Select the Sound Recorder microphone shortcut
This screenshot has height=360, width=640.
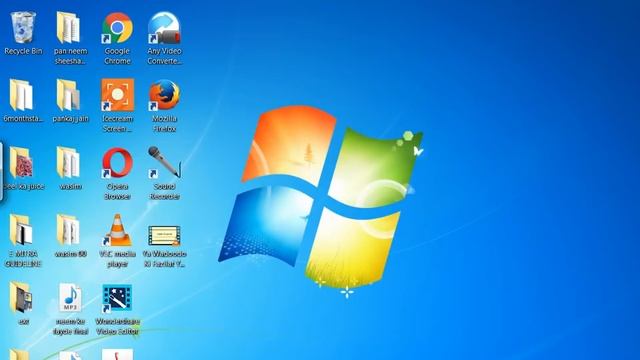[x=164, y=173]
